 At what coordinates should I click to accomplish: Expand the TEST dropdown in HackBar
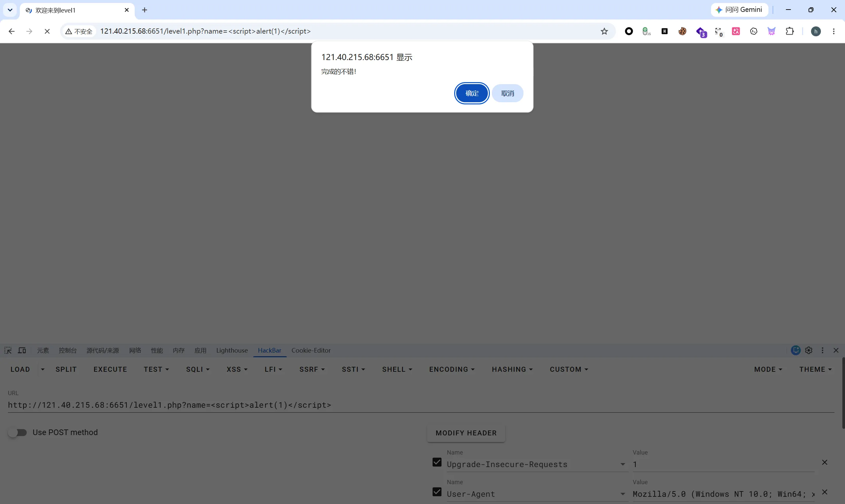(156, 369)
